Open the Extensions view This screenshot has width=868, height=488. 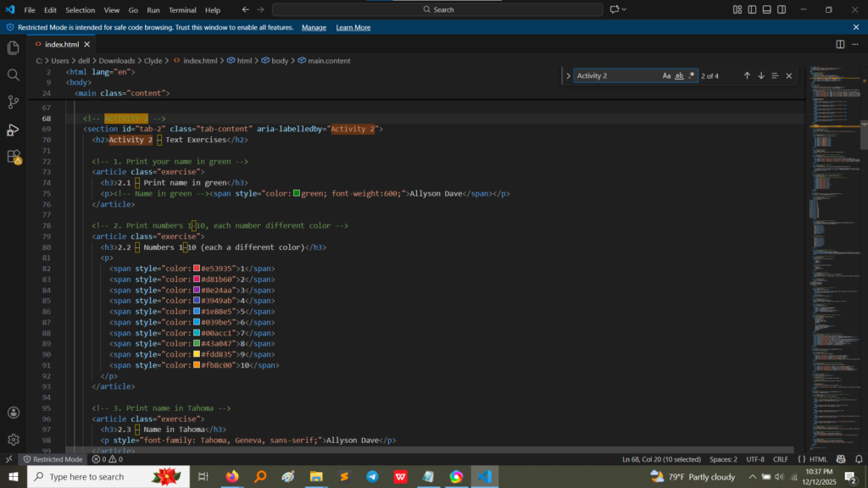click(13, 157)
